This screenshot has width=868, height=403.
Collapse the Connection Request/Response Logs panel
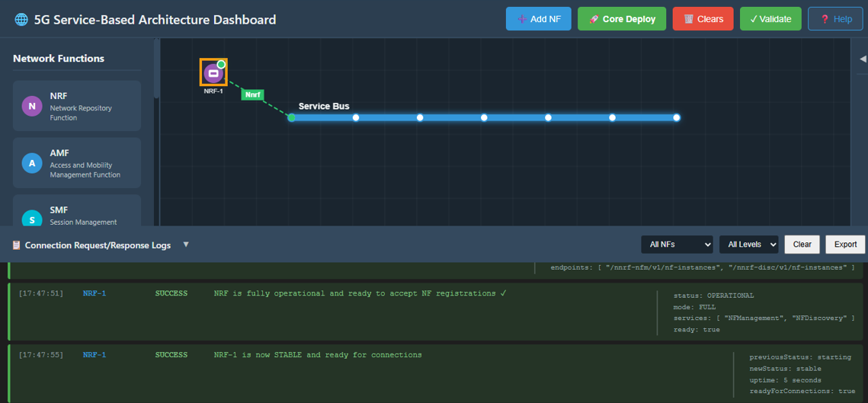pyautogui.click(x=186, y=245)
